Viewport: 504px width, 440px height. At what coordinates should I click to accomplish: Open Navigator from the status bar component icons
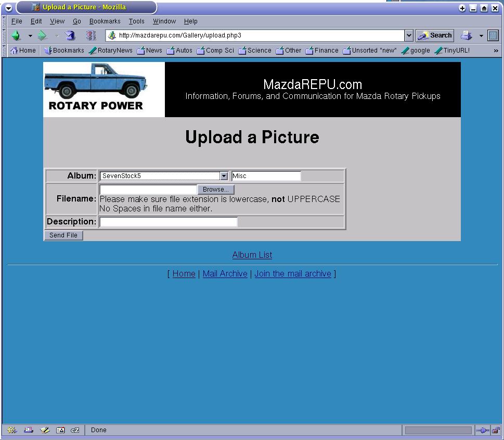pyautogui.click(x=11, y=430)
